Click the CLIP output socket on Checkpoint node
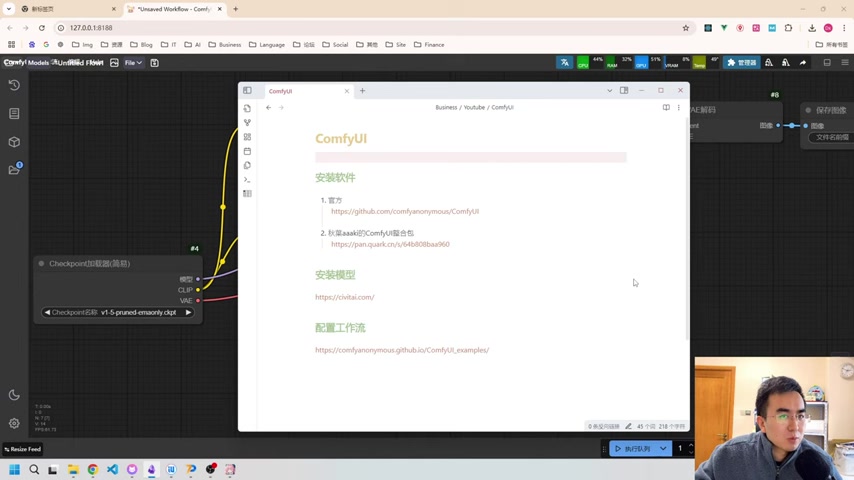Image resolution: width=854 pixels, height=480 pixels. [x=198, y=290]
